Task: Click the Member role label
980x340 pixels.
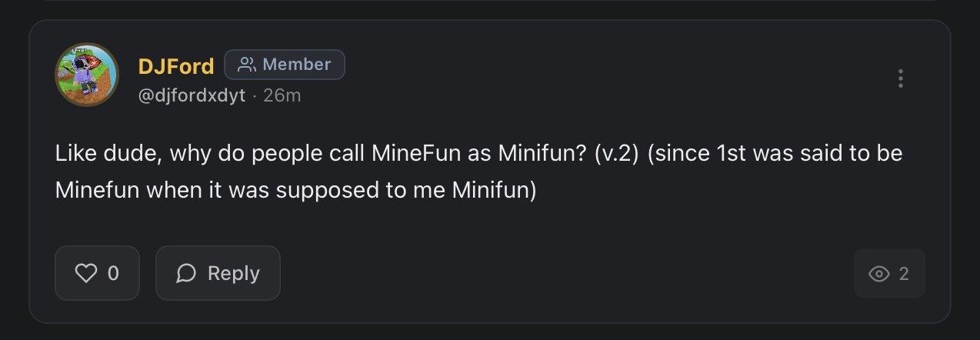Action: tap(296, 65)
